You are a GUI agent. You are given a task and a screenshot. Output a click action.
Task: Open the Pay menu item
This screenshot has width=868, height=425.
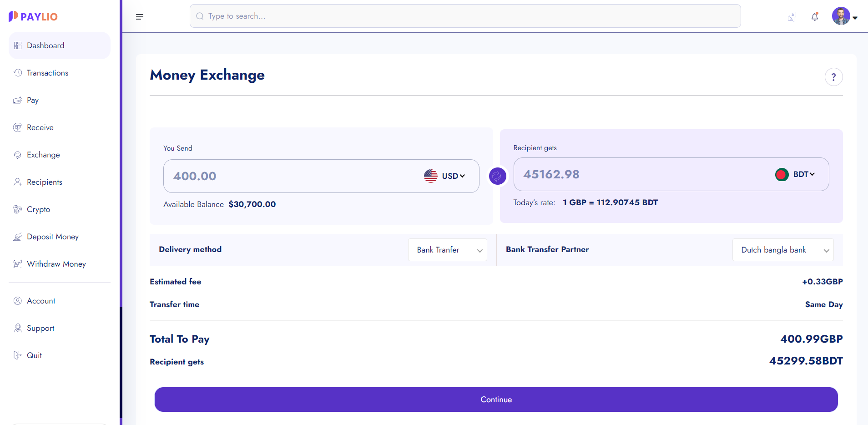click(x=60, y=100)
